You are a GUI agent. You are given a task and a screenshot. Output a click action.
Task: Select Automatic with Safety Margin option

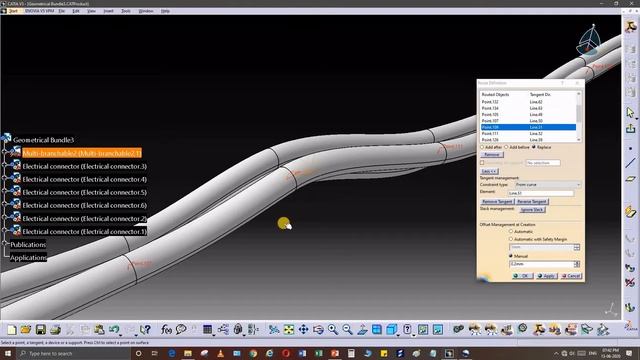pos(511,239)
